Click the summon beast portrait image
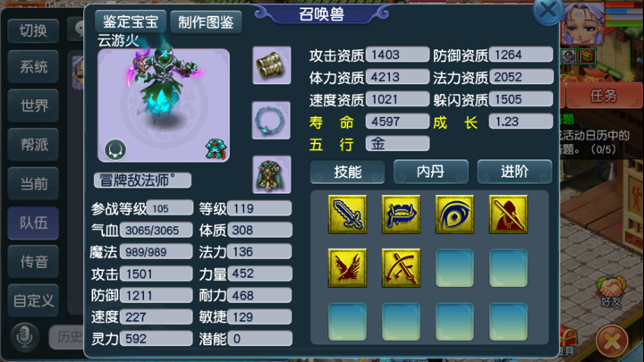 (164, 105)
